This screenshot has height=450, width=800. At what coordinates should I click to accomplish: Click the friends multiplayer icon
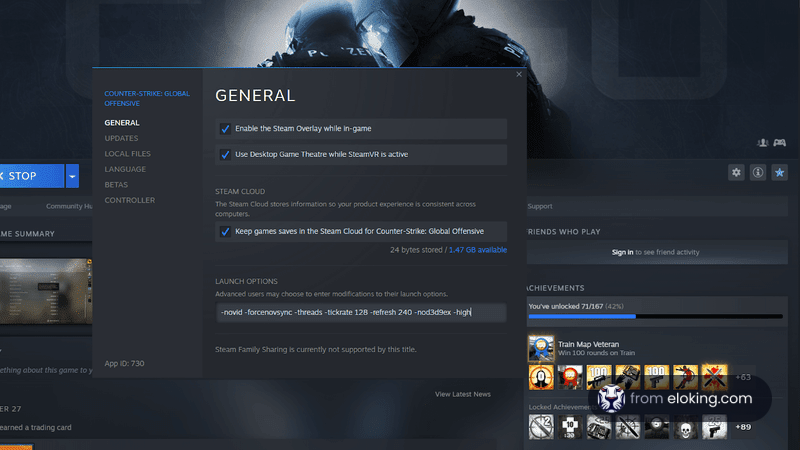763,143
